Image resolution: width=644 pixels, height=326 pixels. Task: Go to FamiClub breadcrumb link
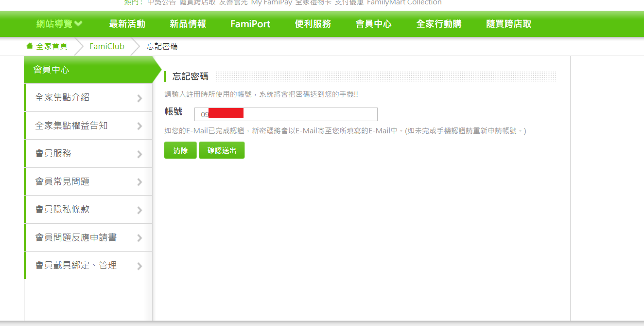click(107, 46)
